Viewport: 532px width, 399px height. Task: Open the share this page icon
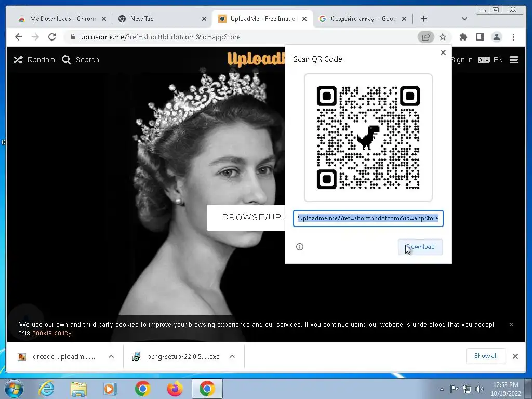pyautogui.click(x=426, y=37)
